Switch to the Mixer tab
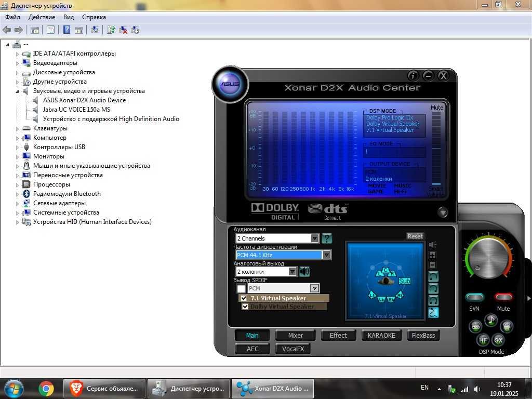 coord(296,335)
